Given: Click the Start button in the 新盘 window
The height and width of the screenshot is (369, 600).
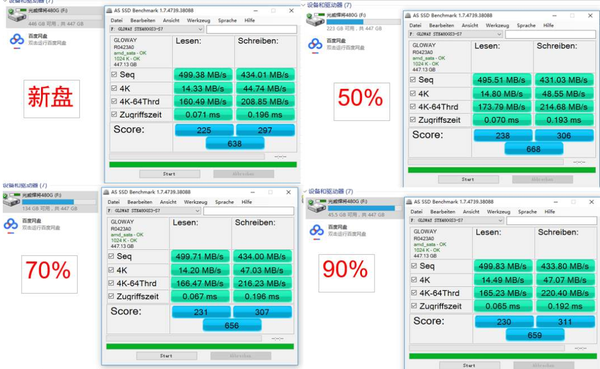Looking at the screenshot, I should [x=170, y=174].
